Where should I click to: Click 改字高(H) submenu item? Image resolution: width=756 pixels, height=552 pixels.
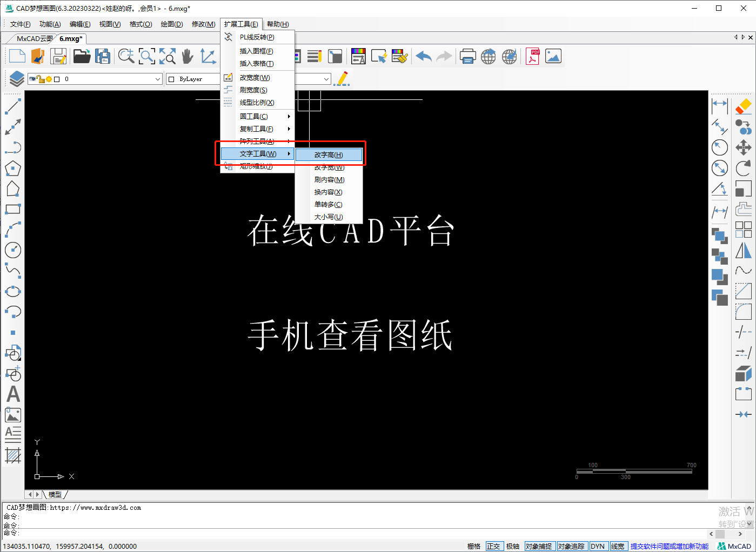click(329, 155)
